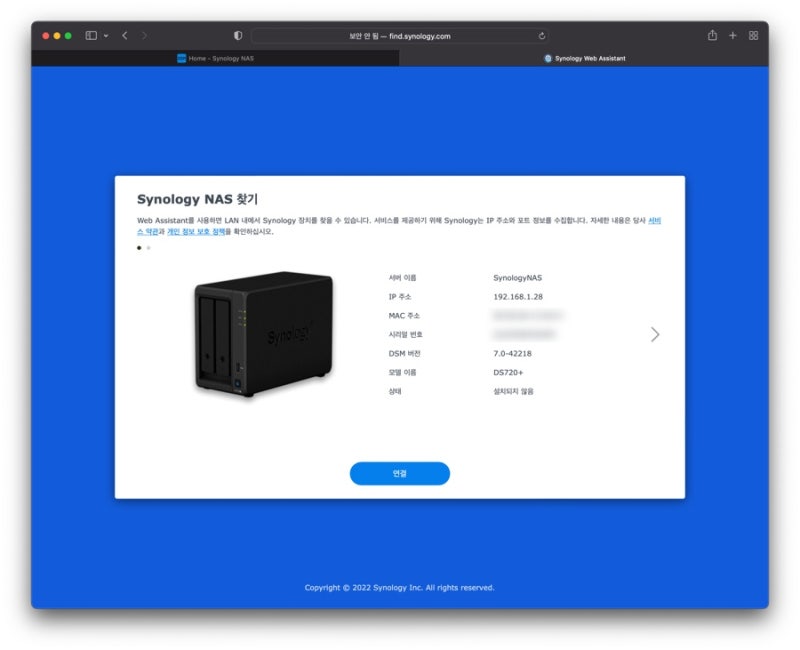Click the 시리얼 번호 label
The image size is (800, 650).
click(406, 334)
